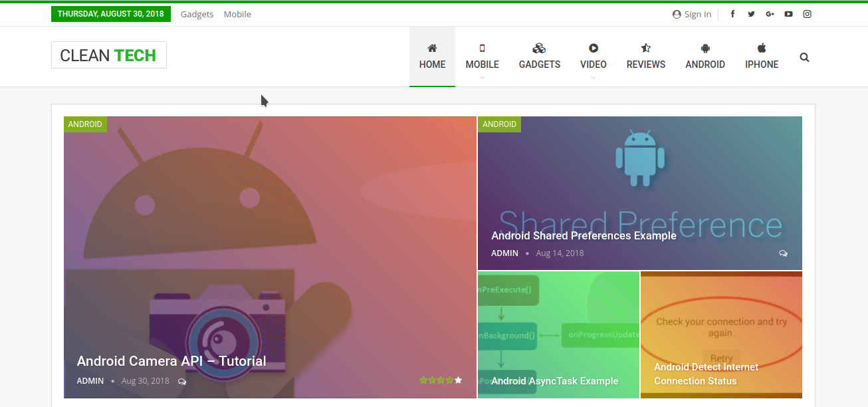
Task: Open comments icon on Shared Preferences post
Action: click(x=783, y=253)
